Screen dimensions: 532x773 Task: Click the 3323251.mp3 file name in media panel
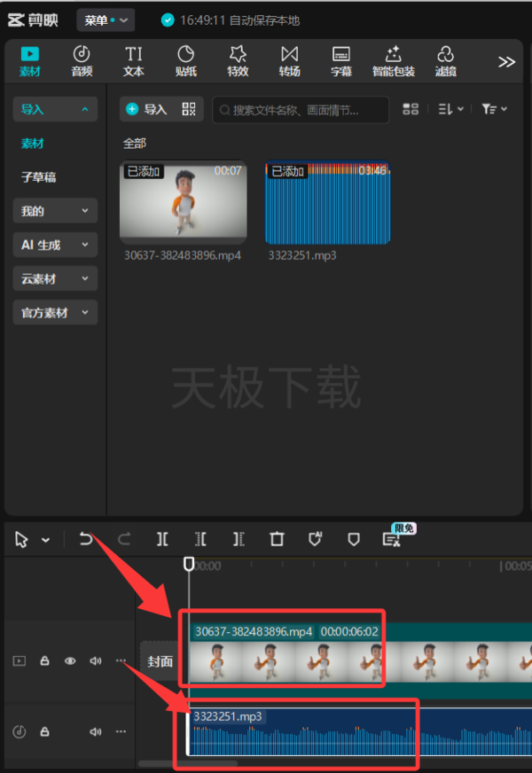(x=302, y=255)
